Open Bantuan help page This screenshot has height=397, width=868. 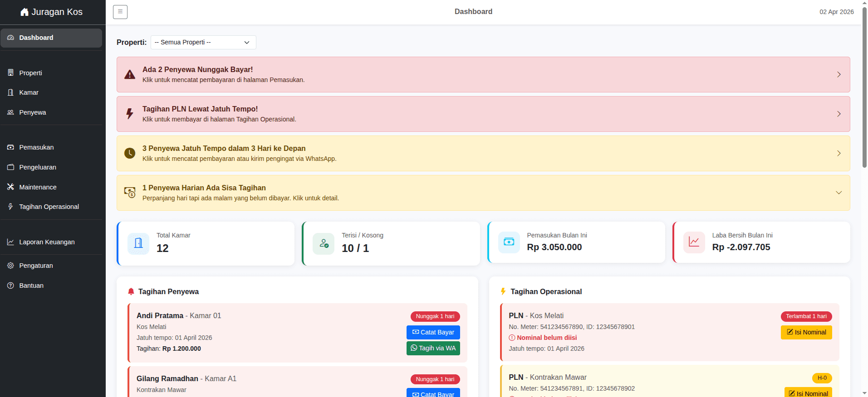(x=51, y=286)
